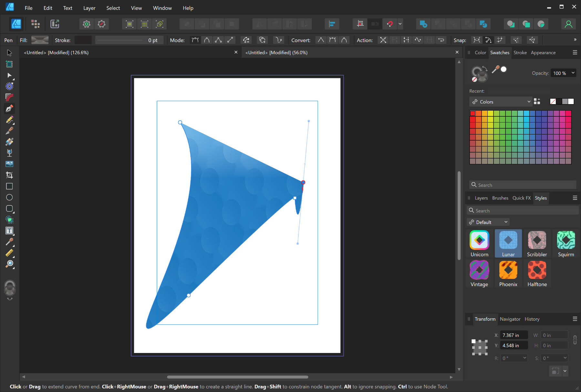Select the Move tool arrow
This screenshot has height=392, width=581.
[x=9, y=53]
